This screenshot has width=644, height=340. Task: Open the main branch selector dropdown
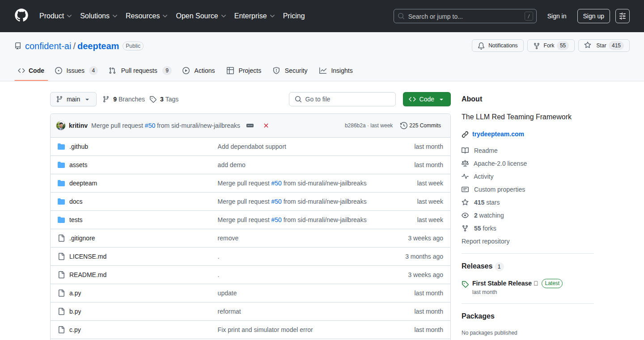73,99
